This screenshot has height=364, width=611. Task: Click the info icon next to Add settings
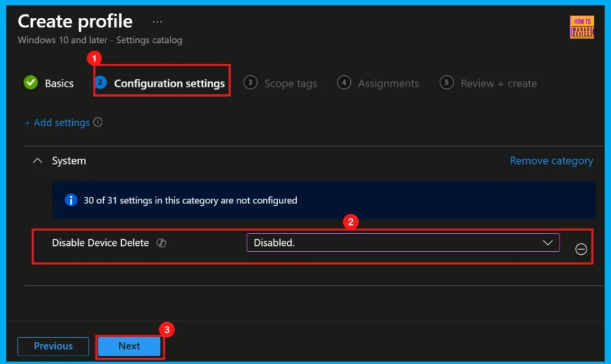pos(98,122)
